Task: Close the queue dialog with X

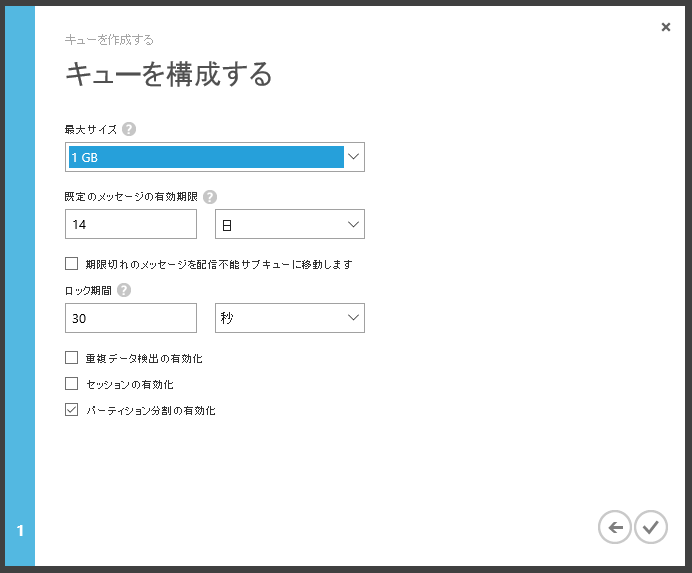Action: click(x=666, y=27)
